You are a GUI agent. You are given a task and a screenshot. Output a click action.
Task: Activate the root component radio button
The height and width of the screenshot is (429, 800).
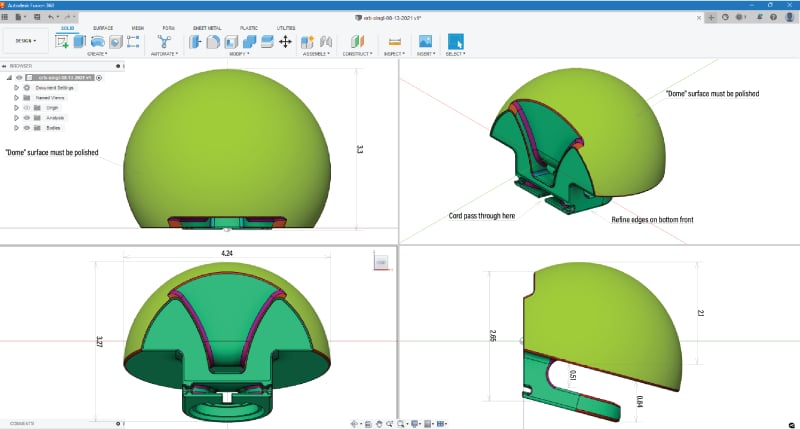[99, 78]
